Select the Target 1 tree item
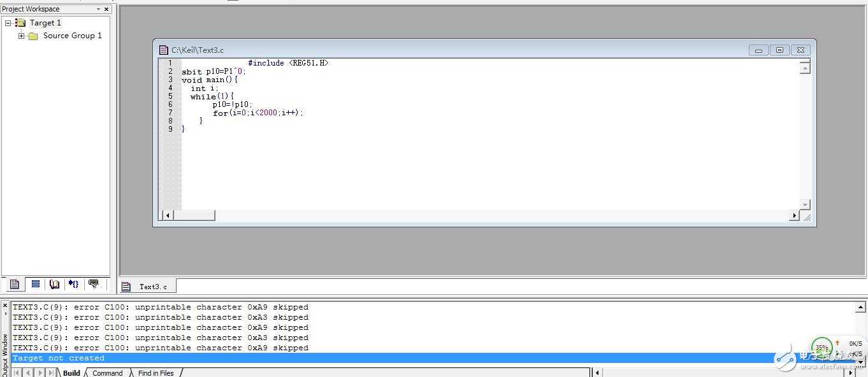 pos(45,23)
